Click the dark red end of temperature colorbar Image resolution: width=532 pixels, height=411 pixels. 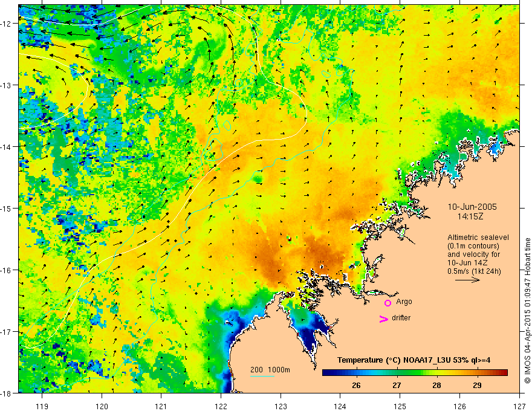(x=504, y=373)
